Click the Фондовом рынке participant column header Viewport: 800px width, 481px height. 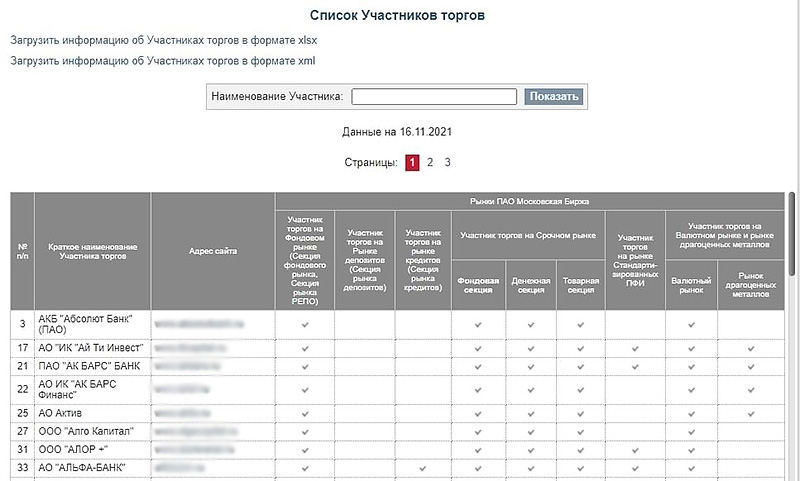tap(305, 261)
